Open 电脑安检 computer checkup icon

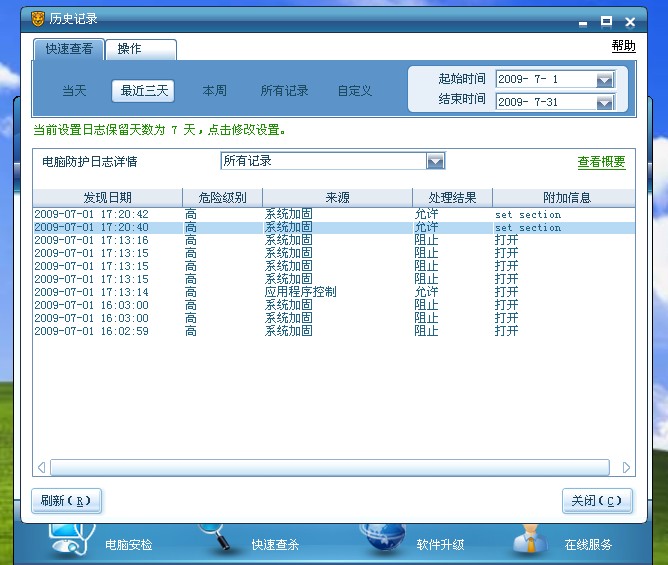[x=71, y=539]
